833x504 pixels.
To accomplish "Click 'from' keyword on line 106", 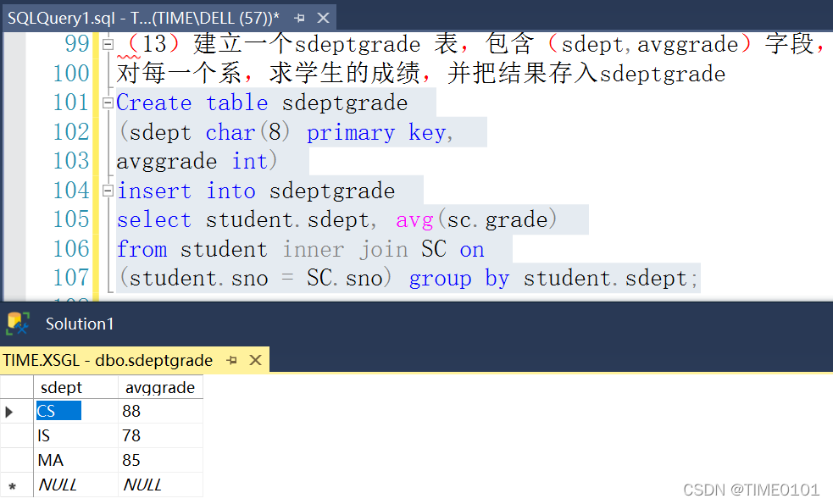I will [142, 249].
